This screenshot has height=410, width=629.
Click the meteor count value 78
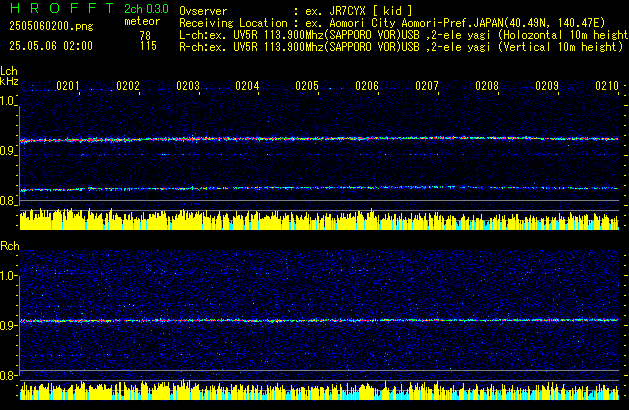145,35
